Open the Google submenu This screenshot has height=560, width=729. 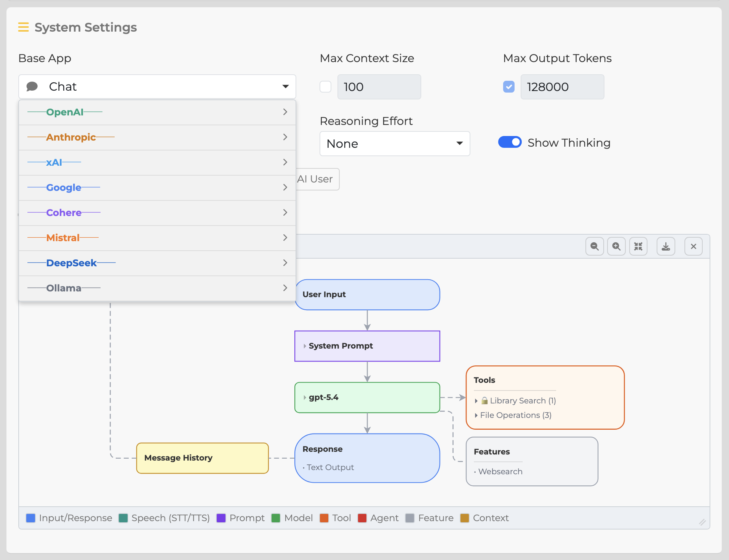(x=157, y=187)
